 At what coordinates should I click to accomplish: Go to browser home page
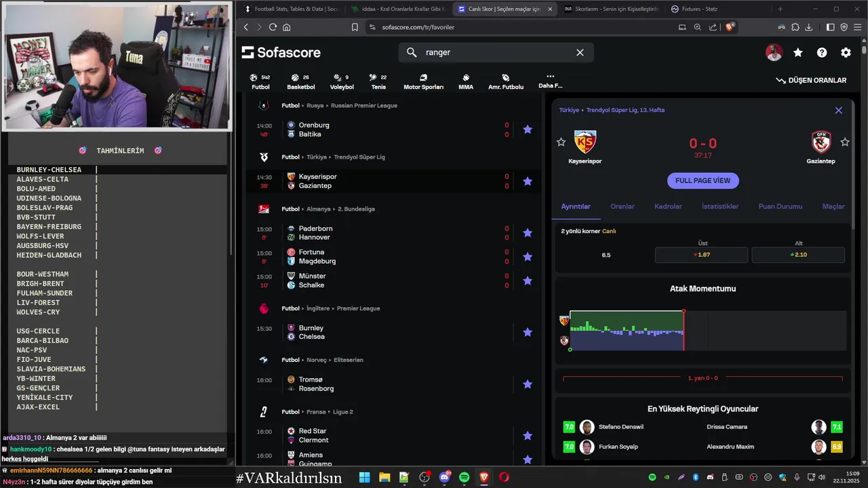point(287,27)
